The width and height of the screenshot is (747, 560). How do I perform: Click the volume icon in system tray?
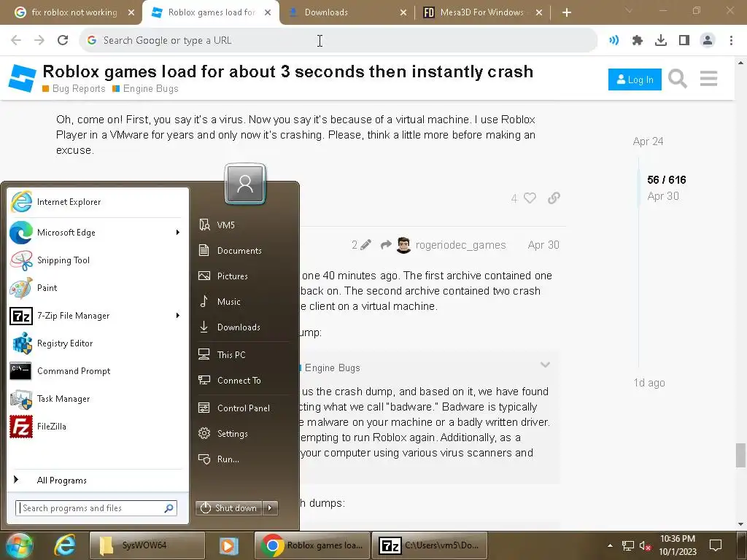(645, 545)
